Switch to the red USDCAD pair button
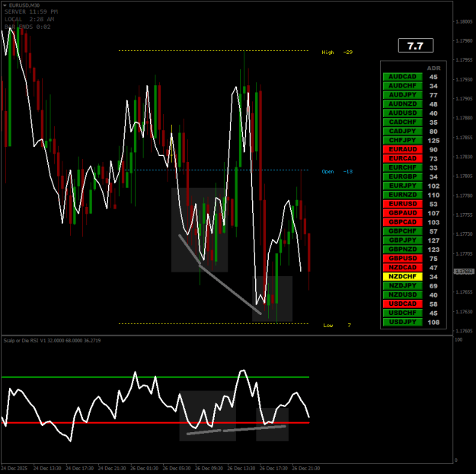 pos(403,304)
